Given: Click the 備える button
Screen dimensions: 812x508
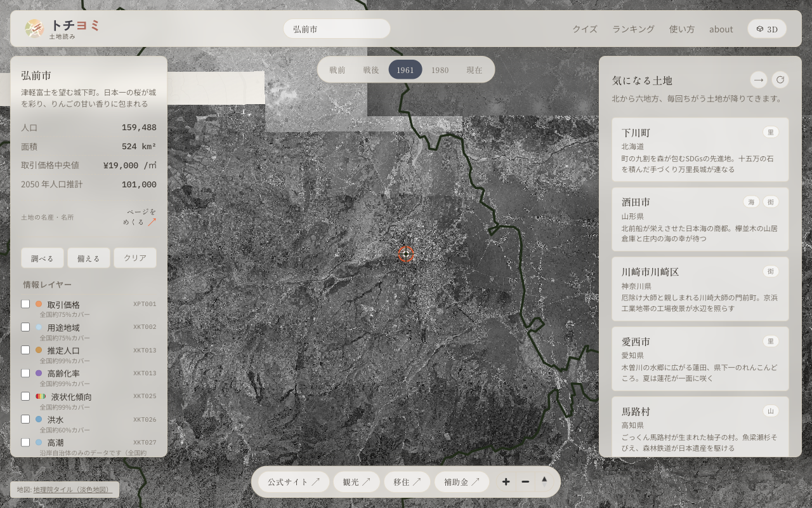Looking at the screenshot, I should (89, 258).
